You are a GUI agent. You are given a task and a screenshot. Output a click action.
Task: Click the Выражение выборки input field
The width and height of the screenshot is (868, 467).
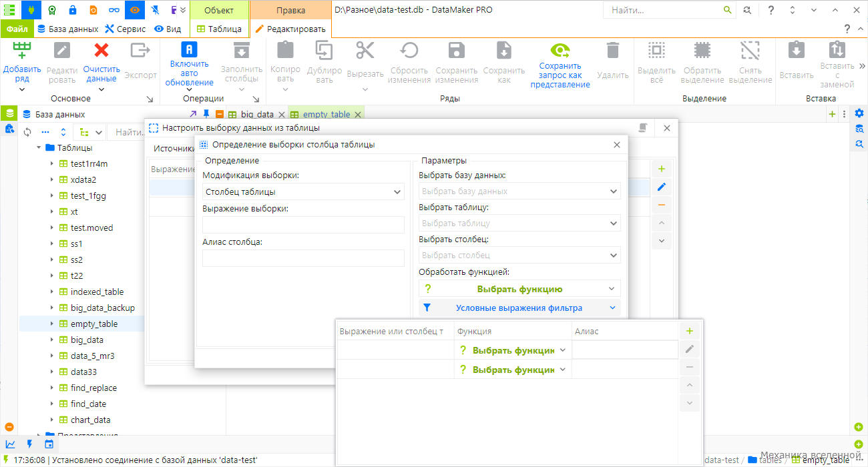click(x=303, y=225)
